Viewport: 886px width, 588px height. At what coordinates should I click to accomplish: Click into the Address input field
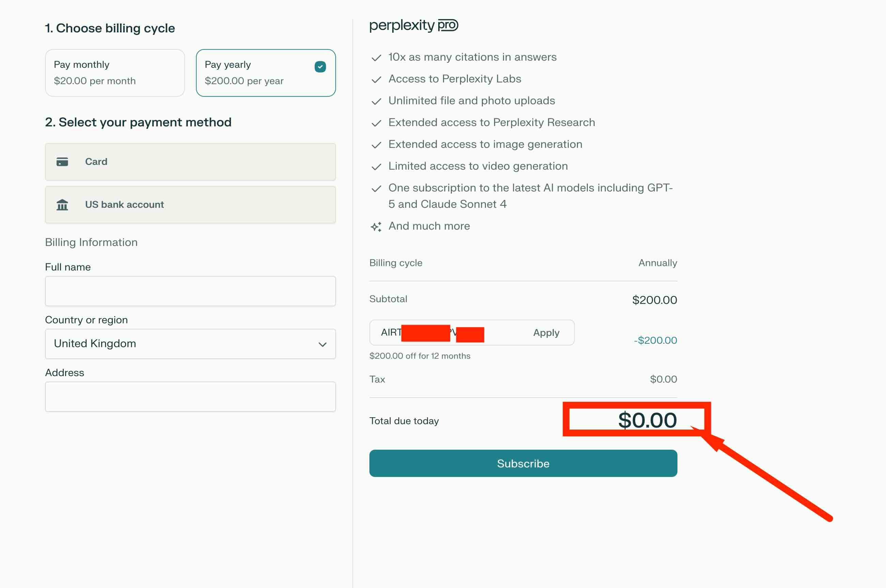190,397
